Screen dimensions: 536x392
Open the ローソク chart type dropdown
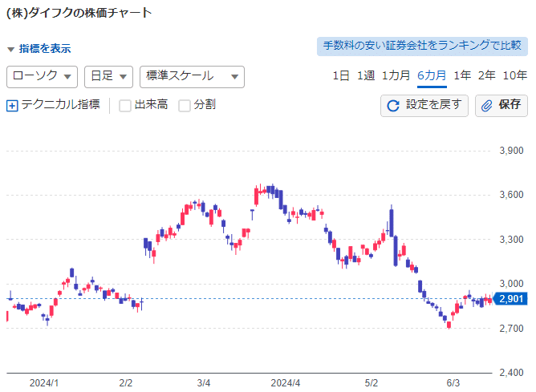pos(42,77)
